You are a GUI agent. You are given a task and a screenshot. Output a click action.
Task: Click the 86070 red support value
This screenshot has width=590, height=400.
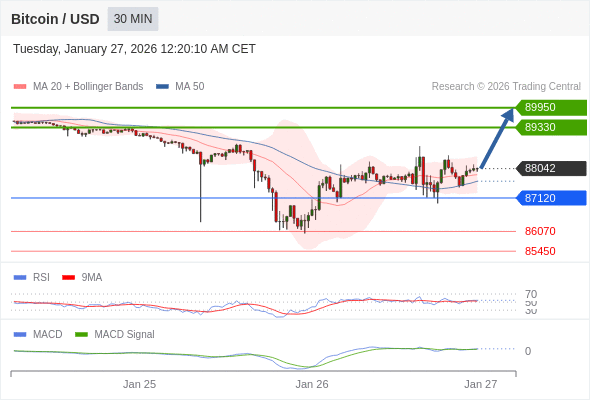[540, 231]
